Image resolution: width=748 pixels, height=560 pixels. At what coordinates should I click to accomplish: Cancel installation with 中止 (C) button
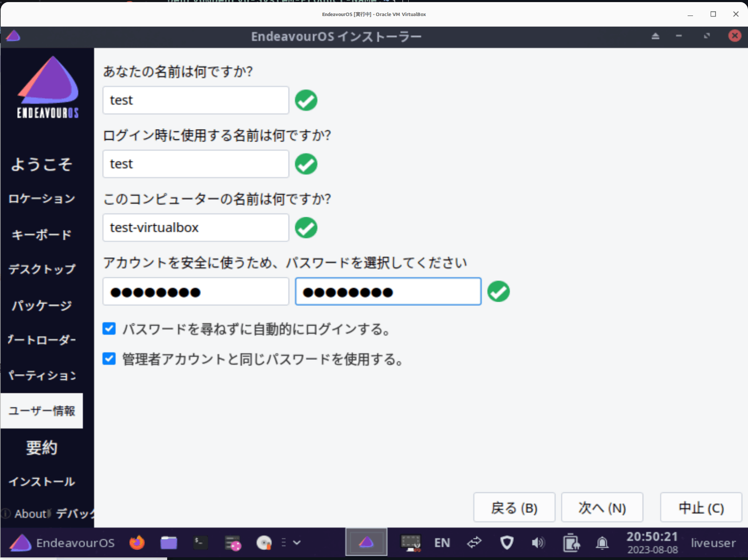tap(701, 507)
